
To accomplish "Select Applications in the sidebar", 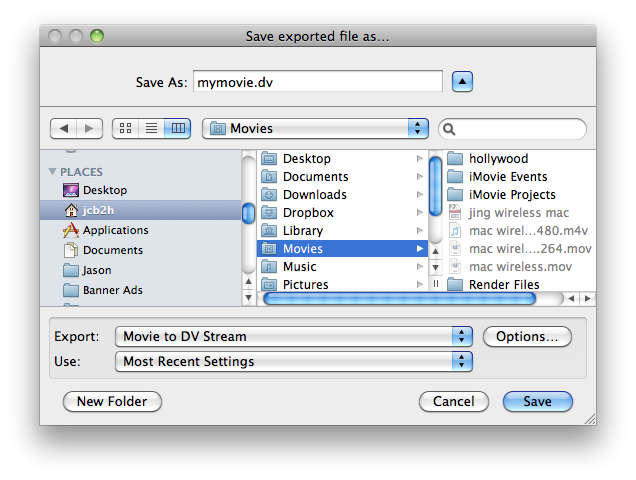I will 140,230.
